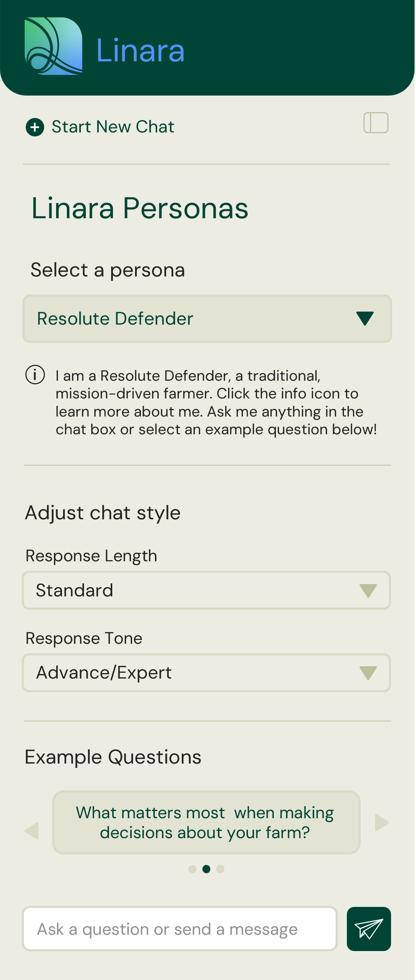Click the persona info icon
Image resolution: width=416 pixels, height=980 pixels.
point(35,374)
